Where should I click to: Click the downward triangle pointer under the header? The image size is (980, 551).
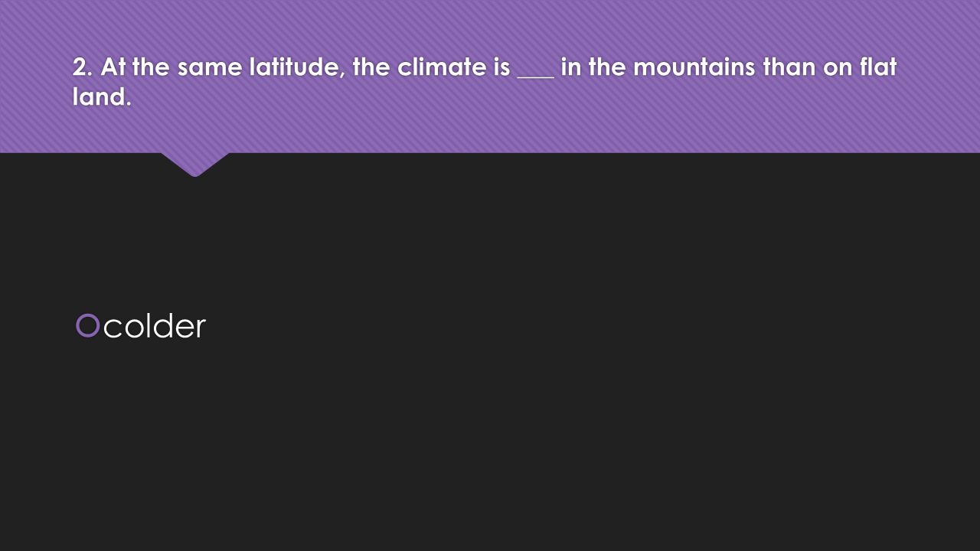coord(195,164)
